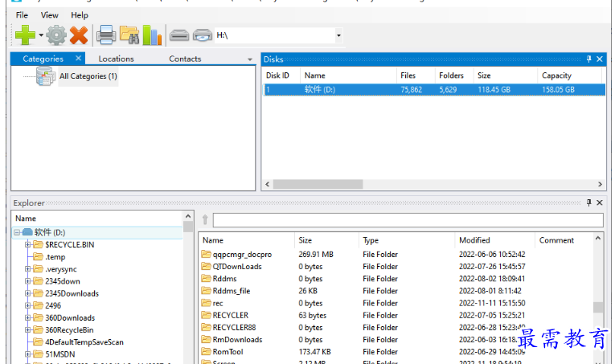Click the file list scroll up arrow

coord(598,238)
